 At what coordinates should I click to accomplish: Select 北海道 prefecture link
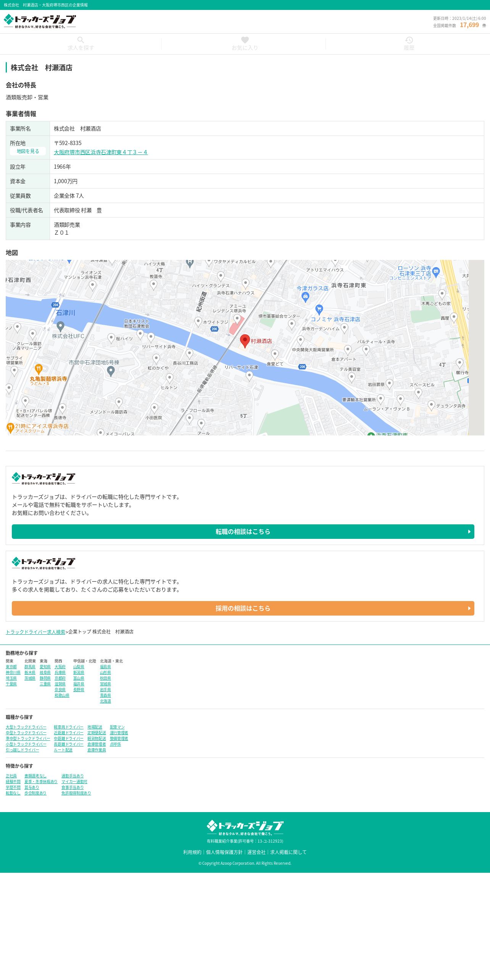point(105,701)
